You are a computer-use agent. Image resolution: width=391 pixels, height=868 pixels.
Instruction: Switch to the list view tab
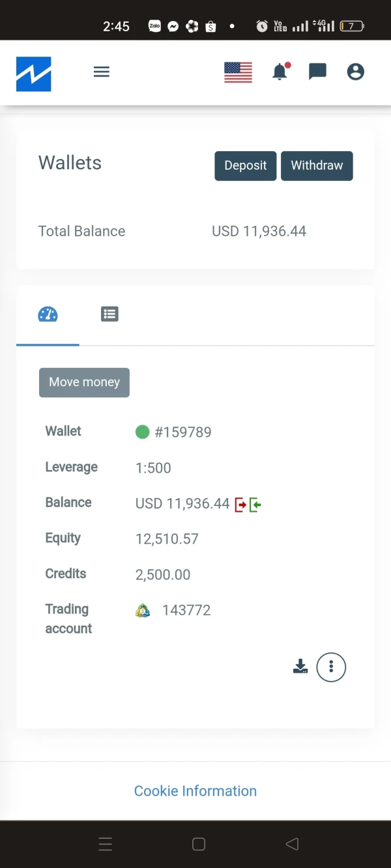coord(109,315)
